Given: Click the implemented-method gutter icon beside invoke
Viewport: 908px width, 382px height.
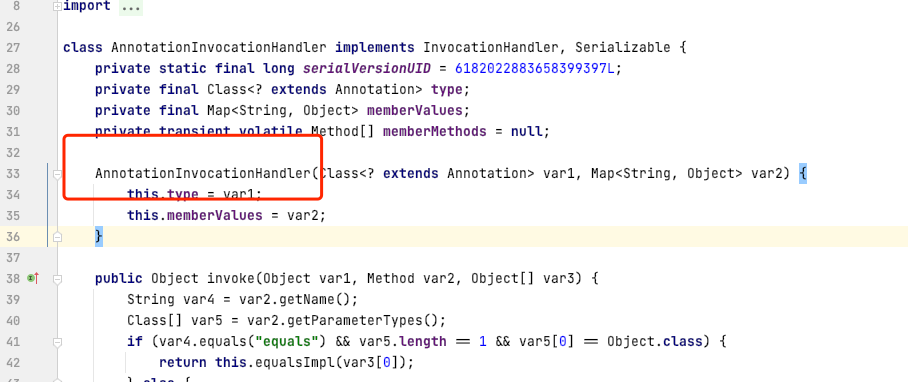Looking at the screenshot, I should [33, 278].
